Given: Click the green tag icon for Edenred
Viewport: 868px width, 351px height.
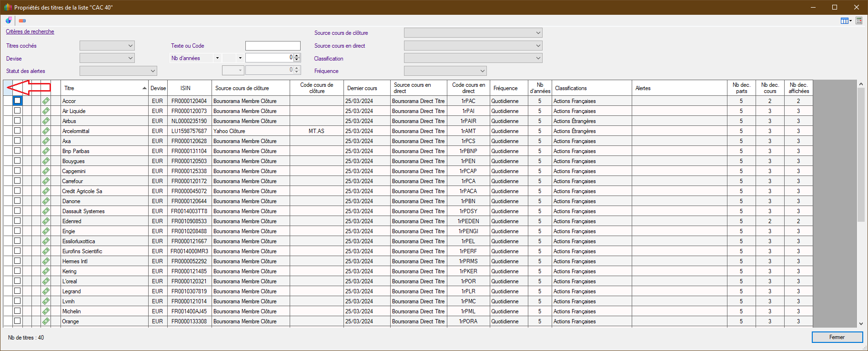Looking at the screenshot, I should (x=46, y=221).
